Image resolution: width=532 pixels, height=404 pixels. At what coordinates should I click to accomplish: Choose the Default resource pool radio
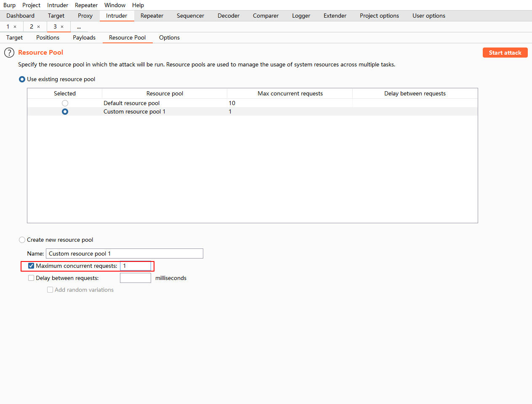pos(65,103)
